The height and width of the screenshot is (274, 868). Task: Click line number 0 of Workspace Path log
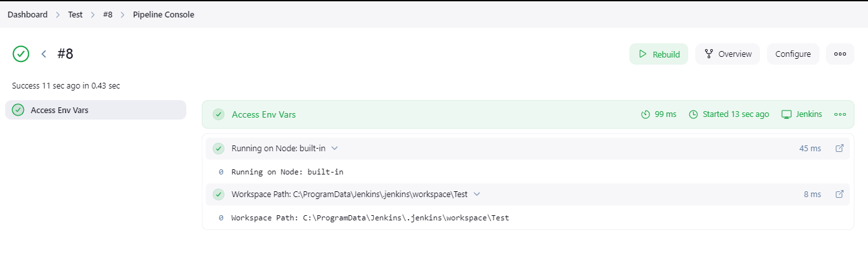[221, 218]
